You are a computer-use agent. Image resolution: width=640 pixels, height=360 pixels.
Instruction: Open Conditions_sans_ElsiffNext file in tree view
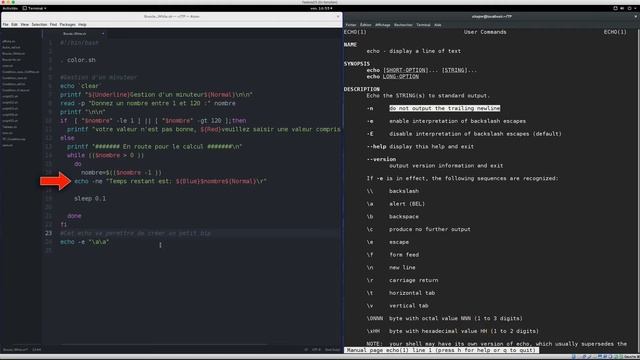click(21, 72)
